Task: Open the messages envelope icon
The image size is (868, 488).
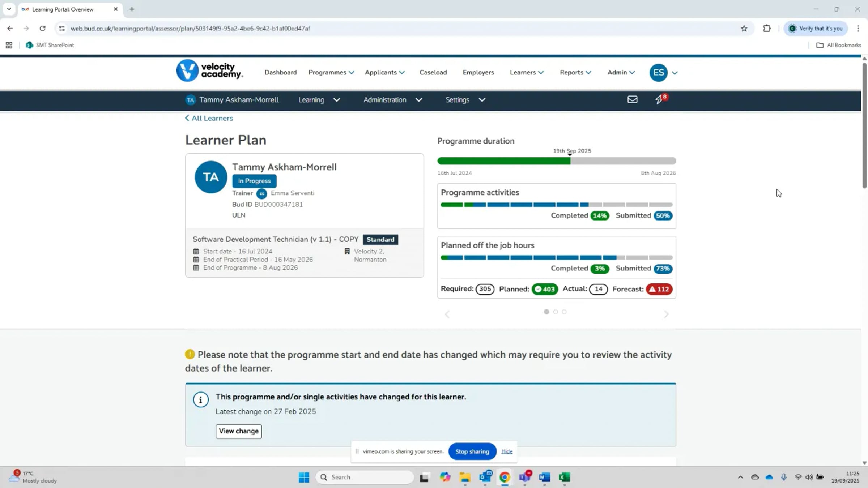Action: click(632, 99)
